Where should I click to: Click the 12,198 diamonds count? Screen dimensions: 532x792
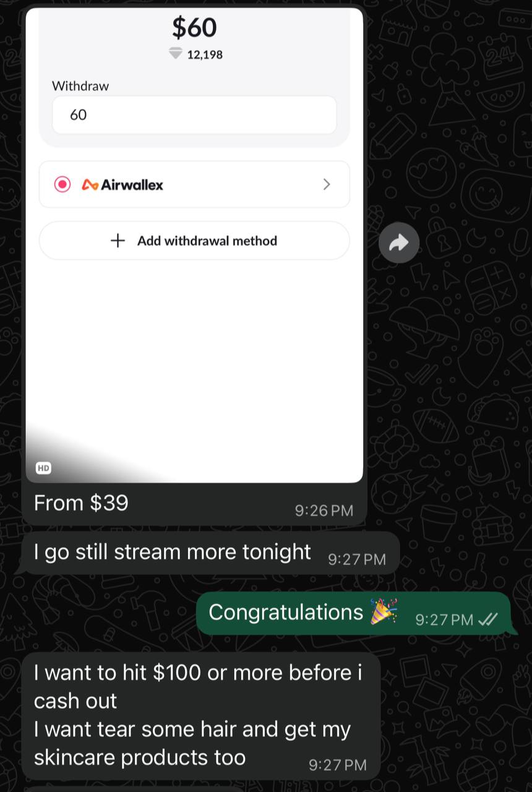point(205,54)
